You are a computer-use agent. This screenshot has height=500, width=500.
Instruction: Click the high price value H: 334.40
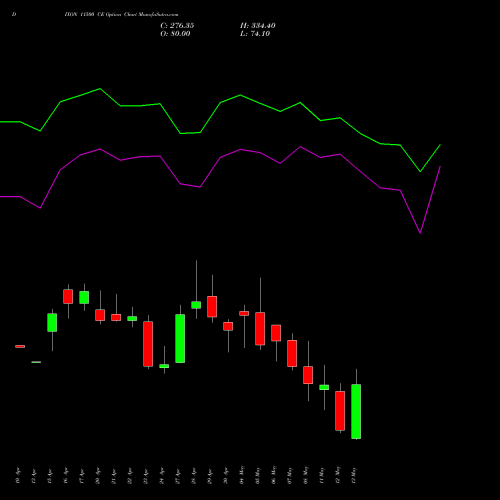click(x=258, y=26)
